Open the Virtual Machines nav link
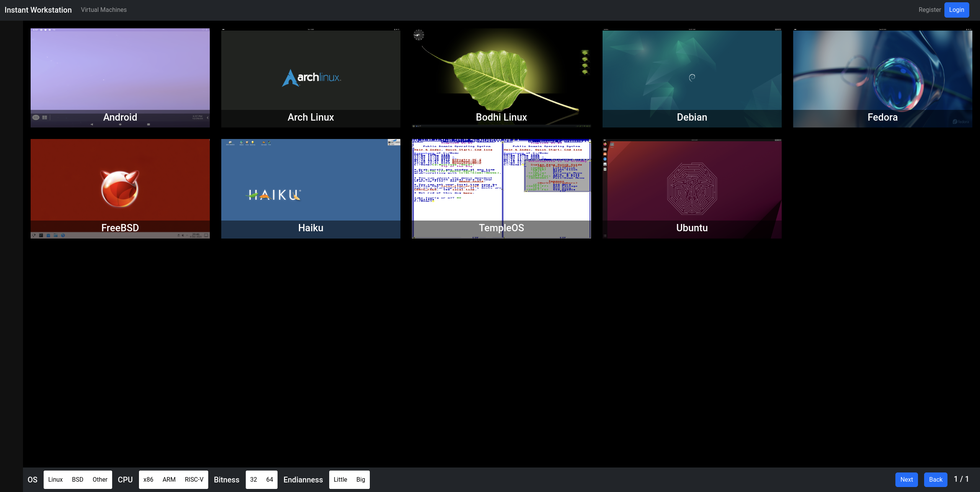The width and height of the screenshot is (980, 492). [x=104, y=10]
